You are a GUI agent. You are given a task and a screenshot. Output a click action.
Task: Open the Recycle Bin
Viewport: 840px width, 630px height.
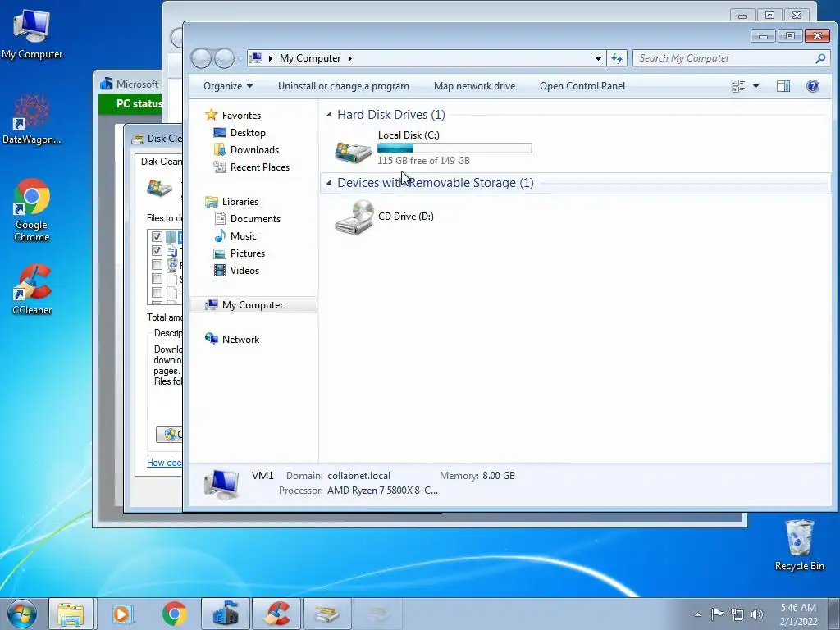[799, 545]
